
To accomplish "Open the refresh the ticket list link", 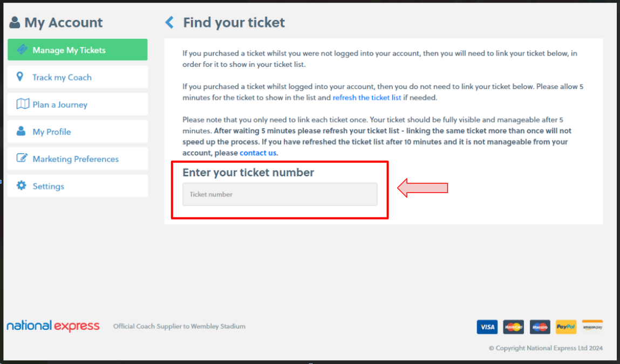I will (x=367, y=98).
